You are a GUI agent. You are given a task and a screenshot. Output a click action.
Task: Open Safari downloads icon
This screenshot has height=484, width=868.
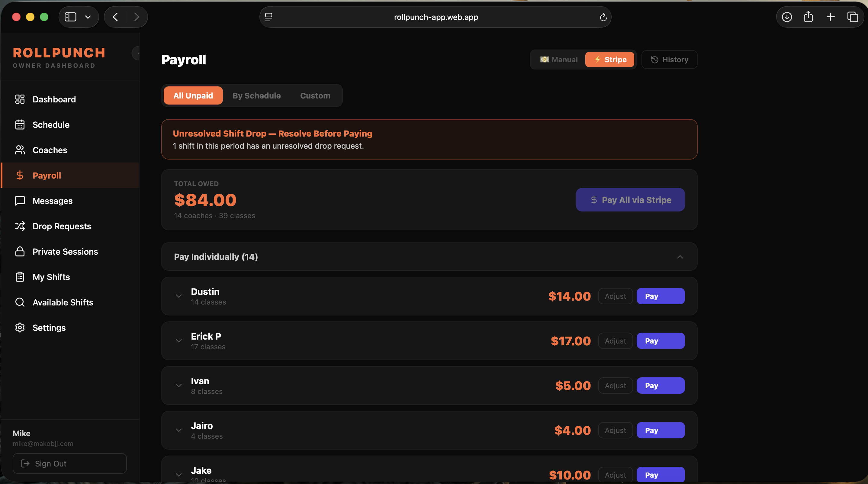click(x=787, y=17)
